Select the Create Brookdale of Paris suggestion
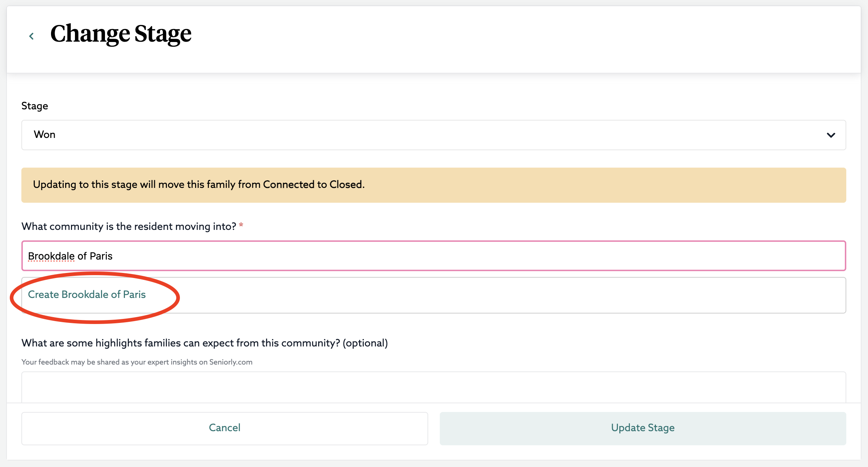 click(x=87, y=295)
